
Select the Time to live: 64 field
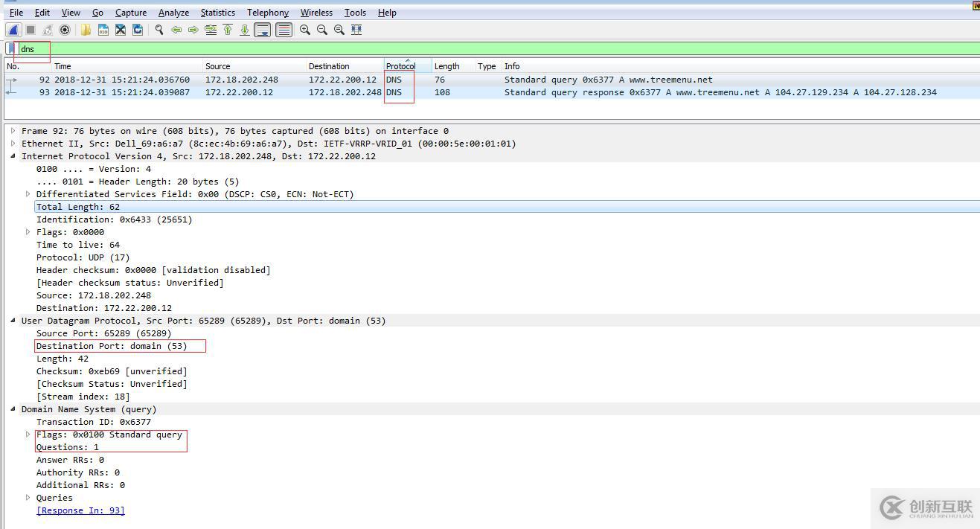pos(78,245)
